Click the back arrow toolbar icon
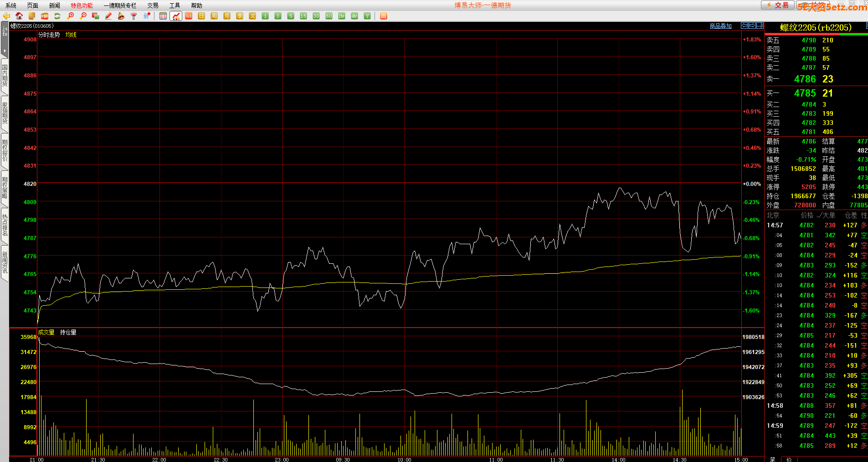The height and width of the screenshot is (462, 868). coord(6,16)
